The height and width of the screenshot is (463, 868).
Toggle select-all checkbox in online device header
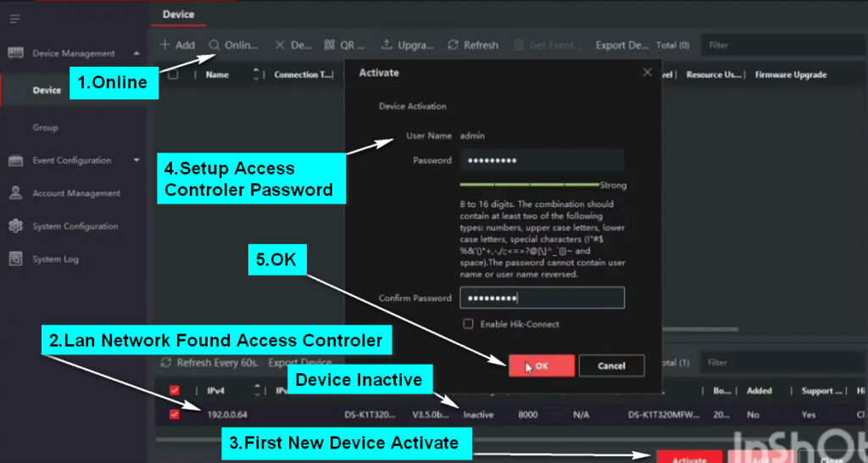click(175, 390)
